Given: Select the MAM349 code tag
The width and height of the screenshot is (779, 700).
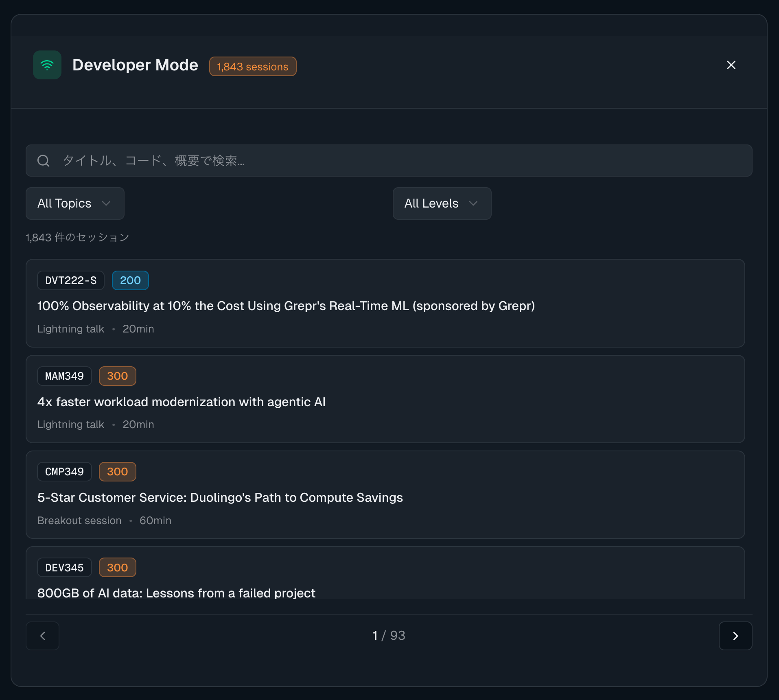Looking at the screenshot, I should click(64, 376).
